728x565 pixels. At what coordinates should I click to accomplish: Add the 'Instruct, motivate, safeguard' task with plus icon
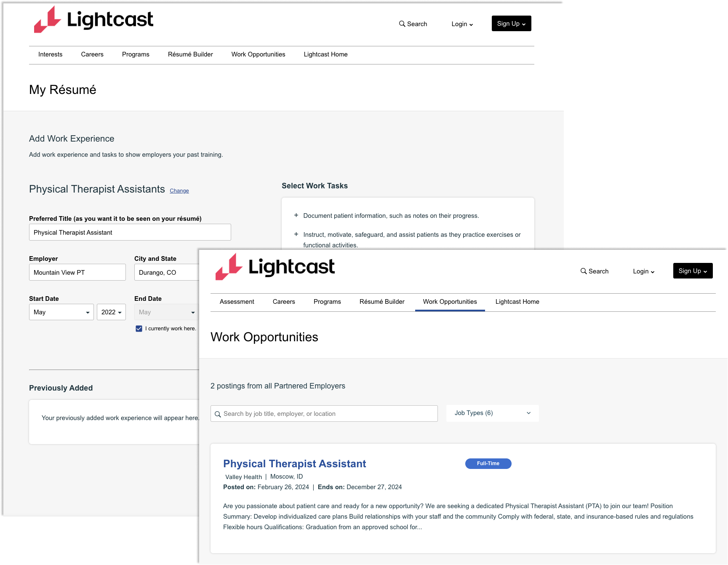pos(296,234)
